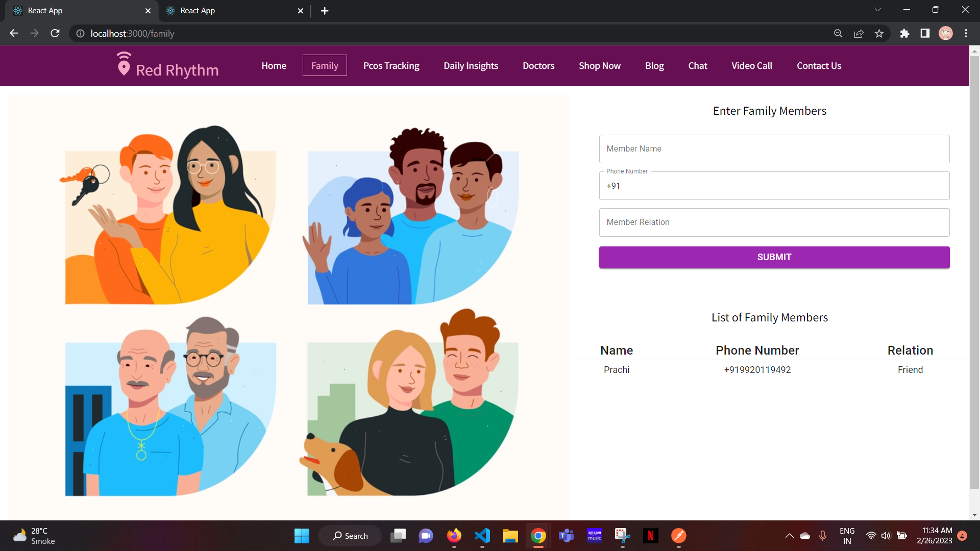This screenshot has height=551, width=980.
Task: Open Chrome extensions puzzle icon
Action: 904,34
